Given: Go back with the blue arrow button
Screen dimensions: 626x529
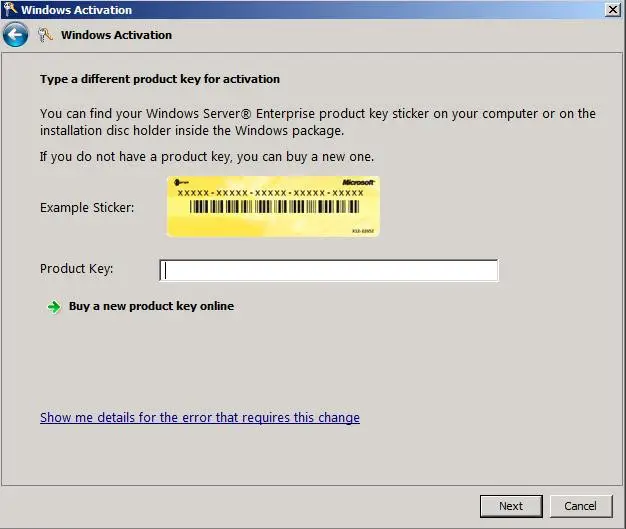Looking at the screenshot, I should point(15,35).
